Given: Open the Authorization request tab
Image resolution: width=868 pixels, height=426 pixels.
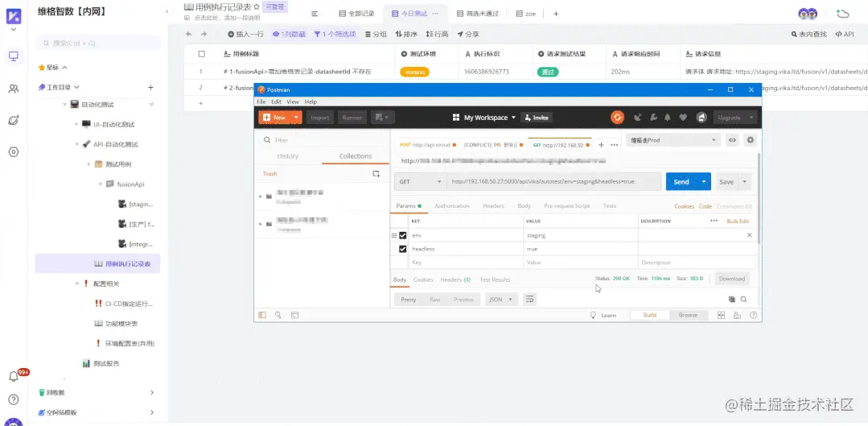Looking at the screenshot, I should coord(452,206).
